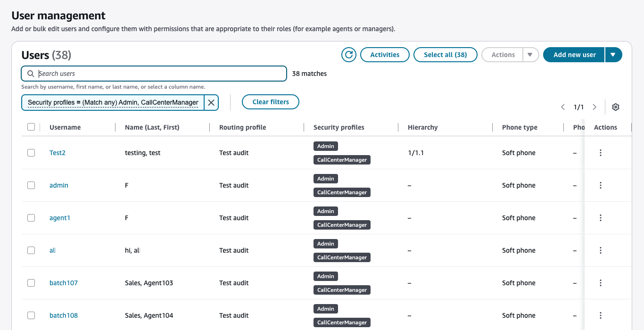The height and width of the screenshot is (330, 644).
Task: Open the batch107 user link
Action: click(x=64, y=283)
